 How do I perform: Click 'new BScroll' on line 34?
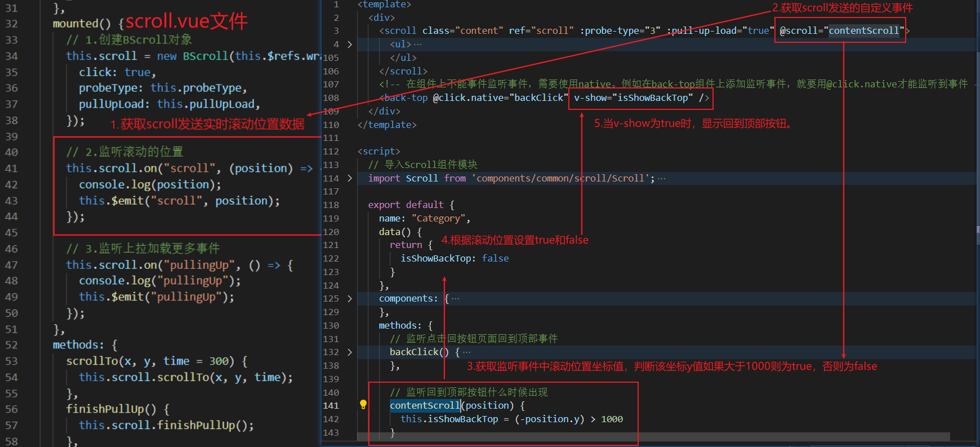[x=192, y=56]
